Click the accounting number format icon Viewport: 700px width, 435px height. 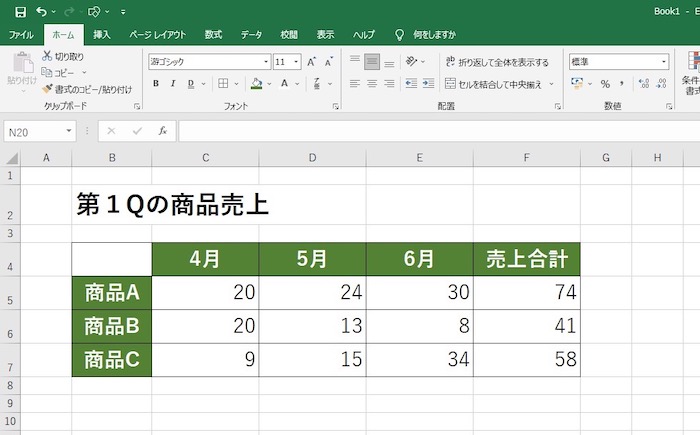click(x=577, y=84)
